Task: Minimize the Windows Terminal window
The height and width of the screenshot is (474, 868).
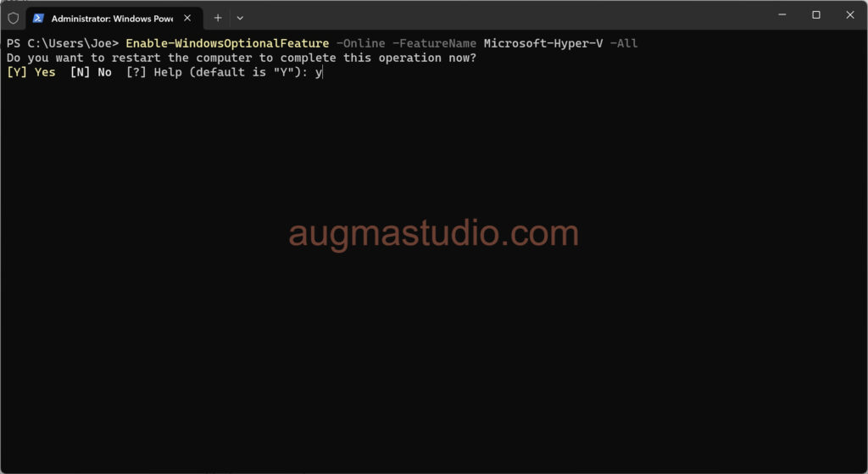Action: [782, 15]
